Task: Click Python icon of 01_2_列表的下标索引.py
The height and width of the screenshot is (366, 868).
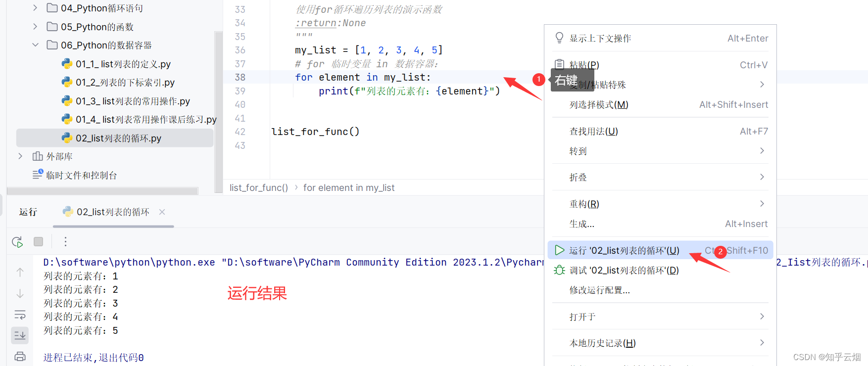Action: point(67,82)
